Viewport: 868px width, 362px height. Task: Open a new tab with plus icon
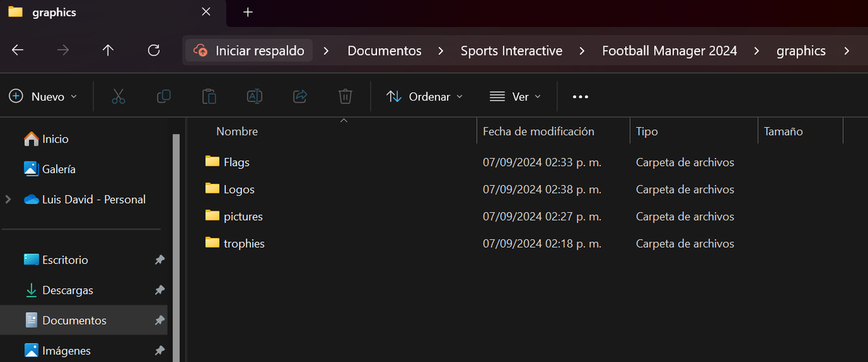click(x=248, y=12)
